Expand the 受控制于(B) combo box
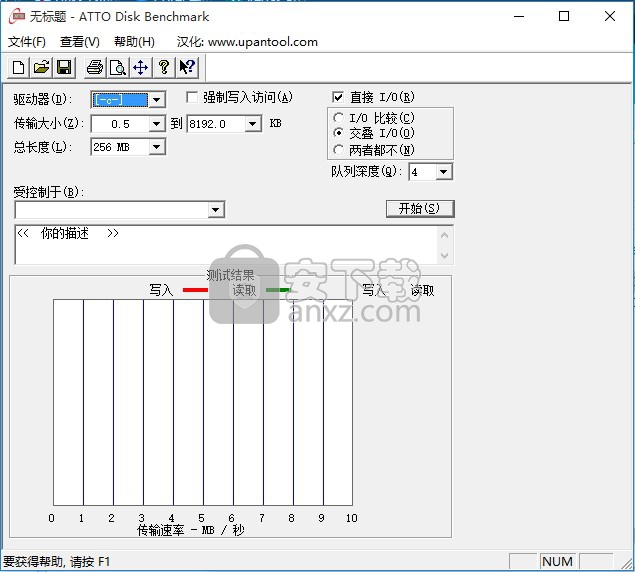 tap(215, 210)
